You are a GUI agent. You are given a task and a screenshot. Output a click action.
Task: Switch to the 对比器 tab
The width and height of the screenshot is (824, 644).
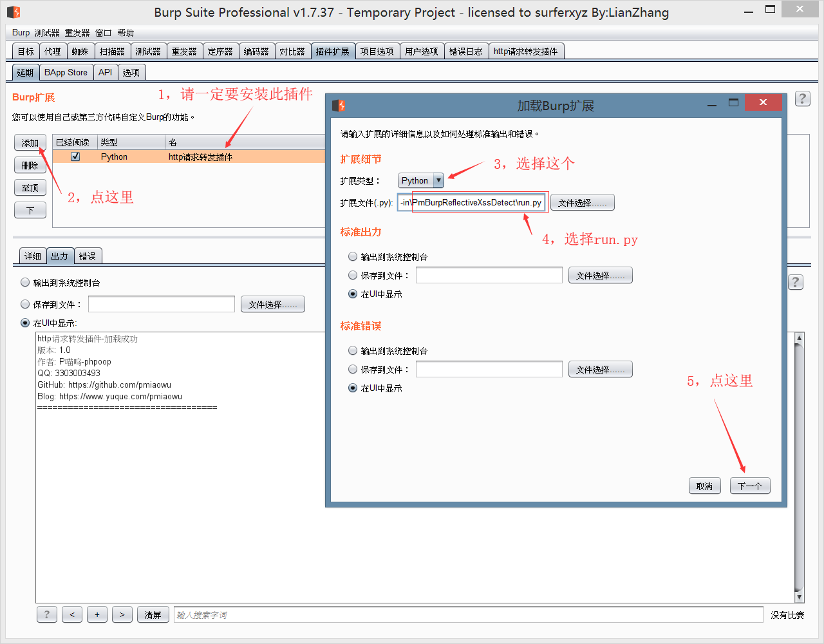coord(292,52)
